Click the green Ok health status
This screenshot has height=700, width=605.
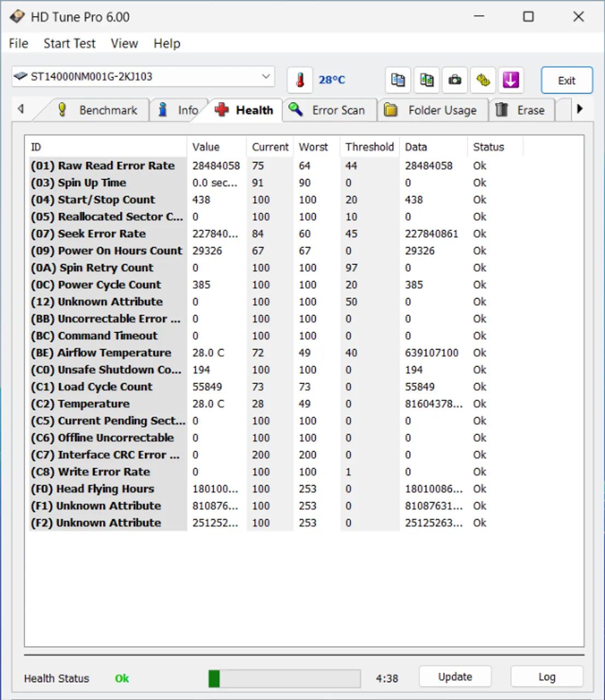click(122, 678)
